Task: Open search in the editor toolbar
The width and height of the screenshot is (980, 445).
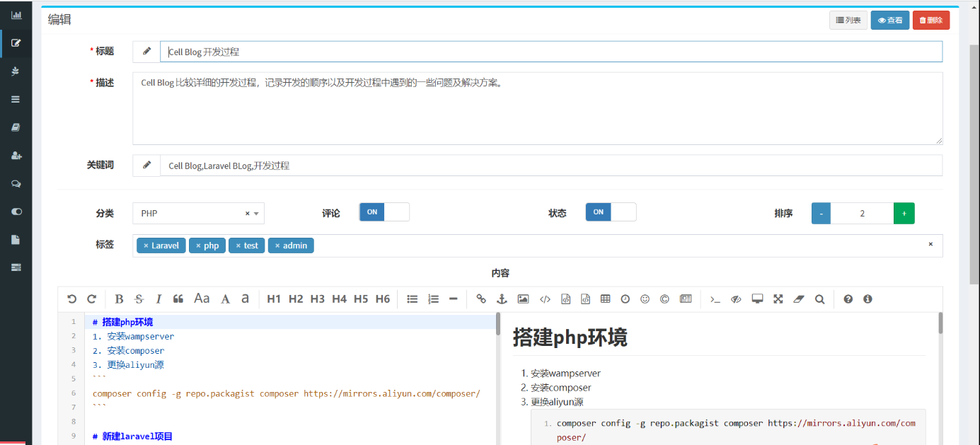Action: pyautogui.click(x=819, y=299)
